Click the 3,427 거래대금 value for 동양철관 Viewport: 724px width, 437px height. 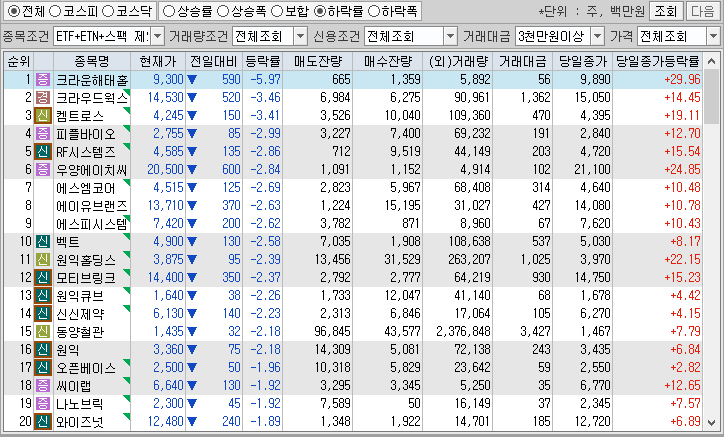536,332
